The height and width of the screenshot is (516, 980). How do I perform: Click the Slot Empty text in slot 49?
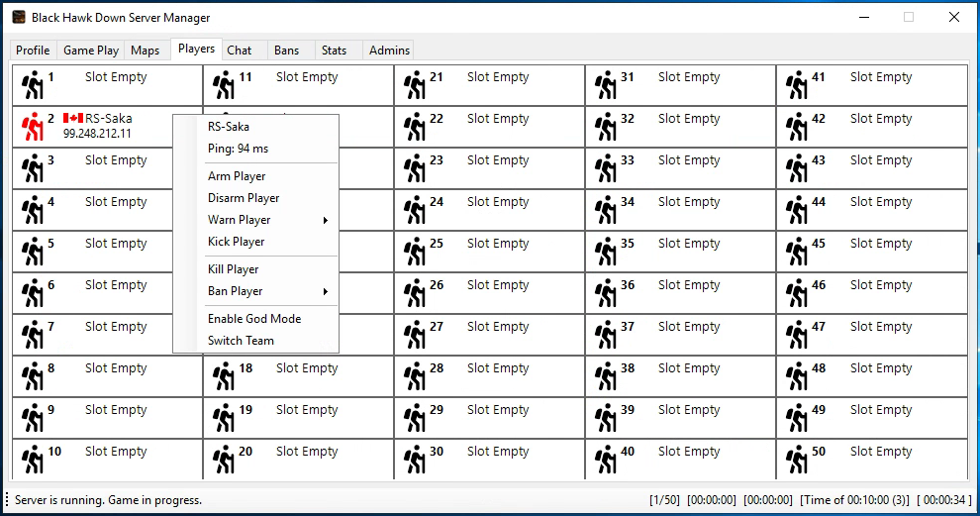click(x=881, y=410)
